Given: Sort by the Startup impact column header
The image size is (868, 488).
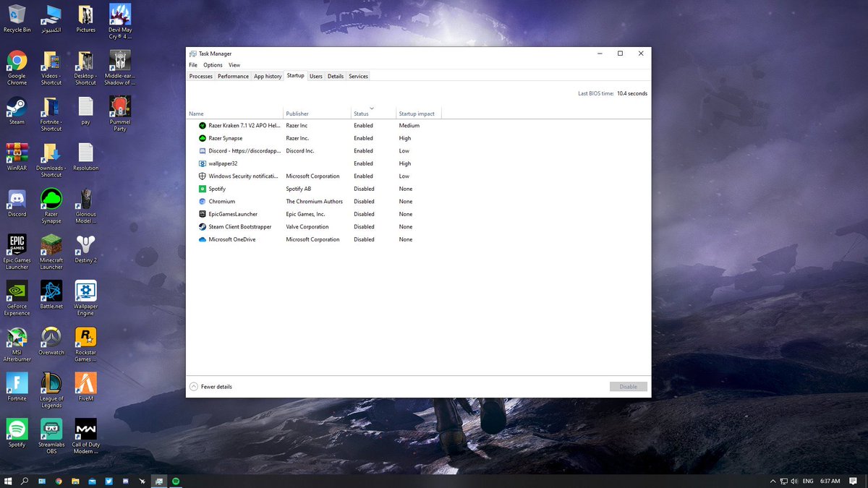Looking at the screenshot, I should (x=417, y=114).
